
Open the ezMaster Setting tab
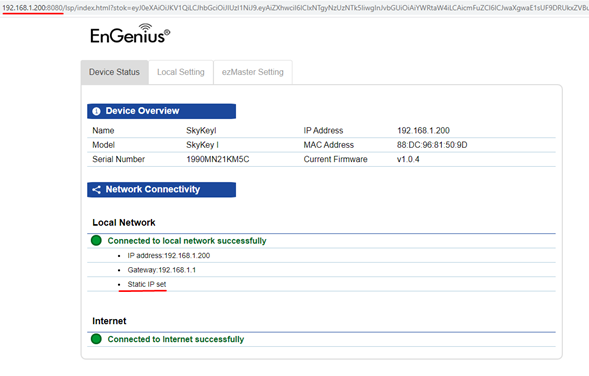(253, 72)
